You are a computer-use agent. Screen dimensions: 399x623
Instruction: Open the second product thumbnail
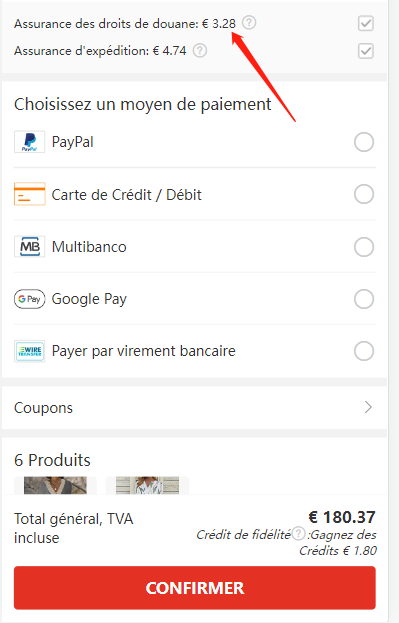click(147, 486)
